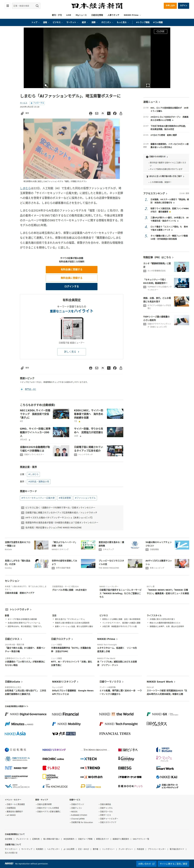
Task: Click the 詳しく見る button
Action: point(72,351)
